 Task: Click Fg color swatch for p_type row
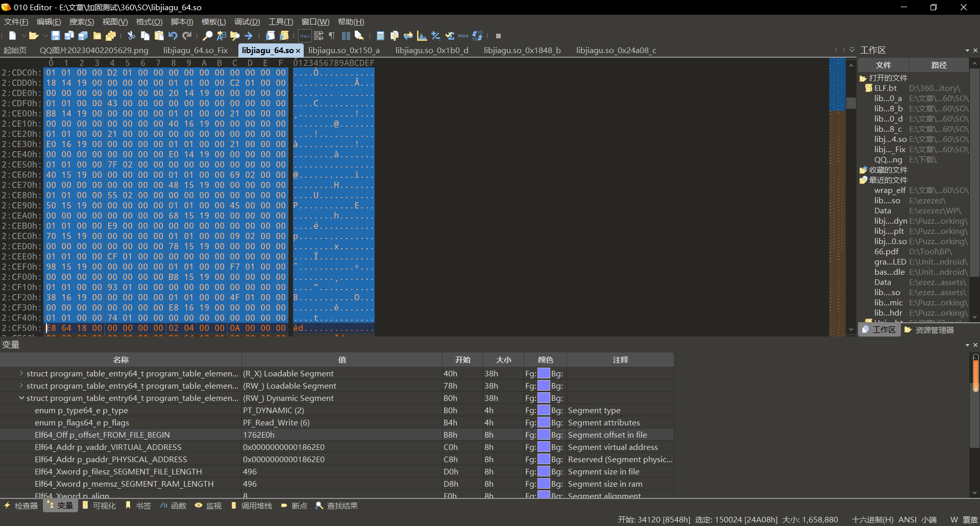tap(544, 410)
